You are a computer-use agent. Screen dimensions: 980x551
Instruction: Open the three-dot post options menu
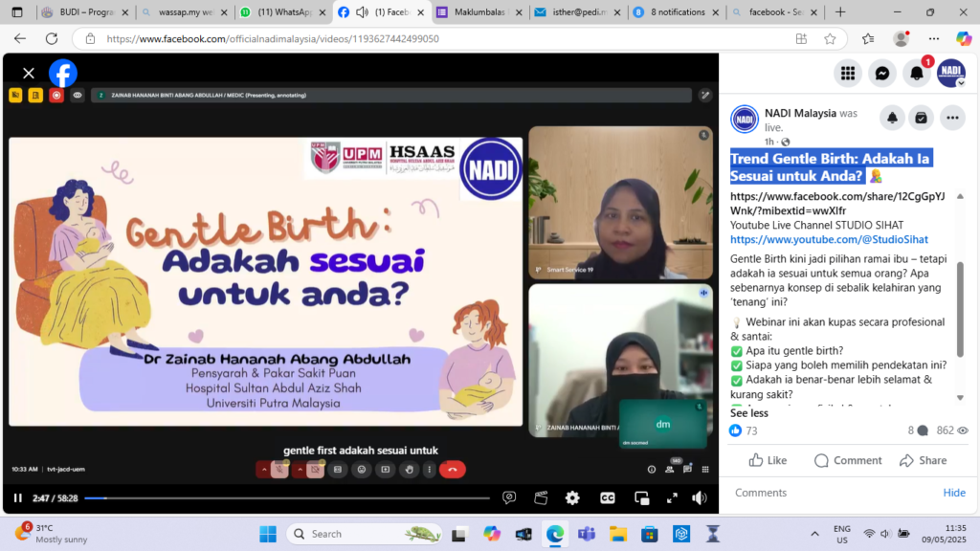pos(952,118)
